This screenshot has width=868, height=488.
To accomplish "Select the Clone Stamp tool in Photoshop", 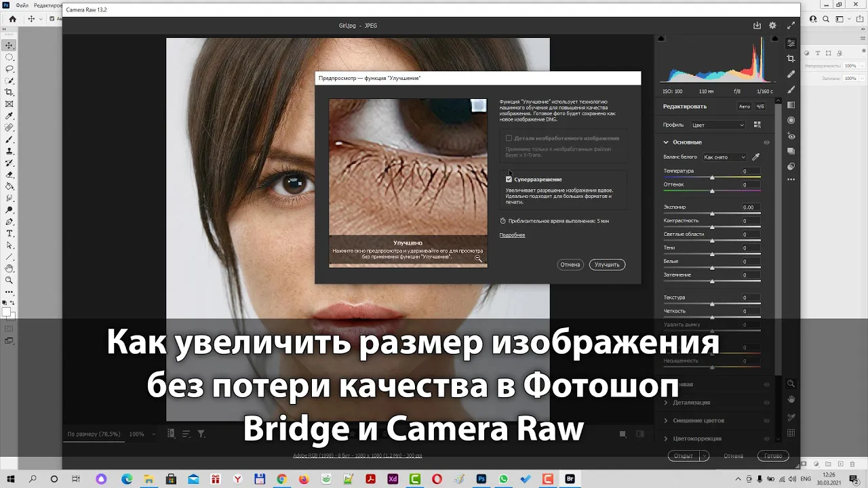I will (9, 151).
